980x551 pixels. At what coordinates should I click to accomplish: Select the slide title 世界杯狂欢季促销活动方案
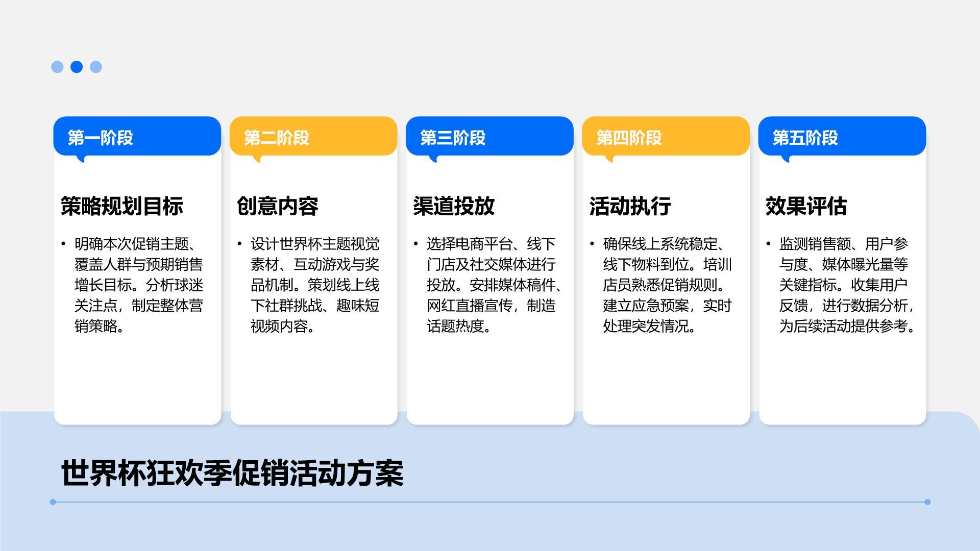(x=232, y=473)
